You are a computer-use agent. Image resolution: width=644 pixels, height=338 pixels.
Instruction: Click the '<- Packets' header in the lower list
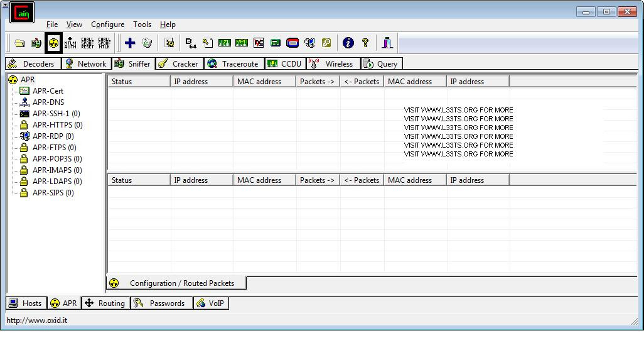[x=362, y=180]
